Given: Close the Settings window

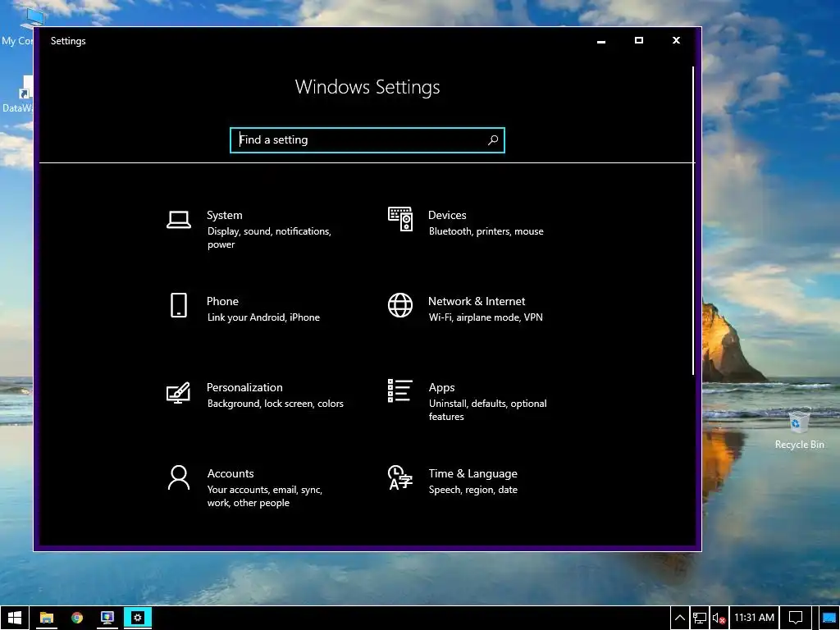Looking at the screenshot, I should point(676,41).
